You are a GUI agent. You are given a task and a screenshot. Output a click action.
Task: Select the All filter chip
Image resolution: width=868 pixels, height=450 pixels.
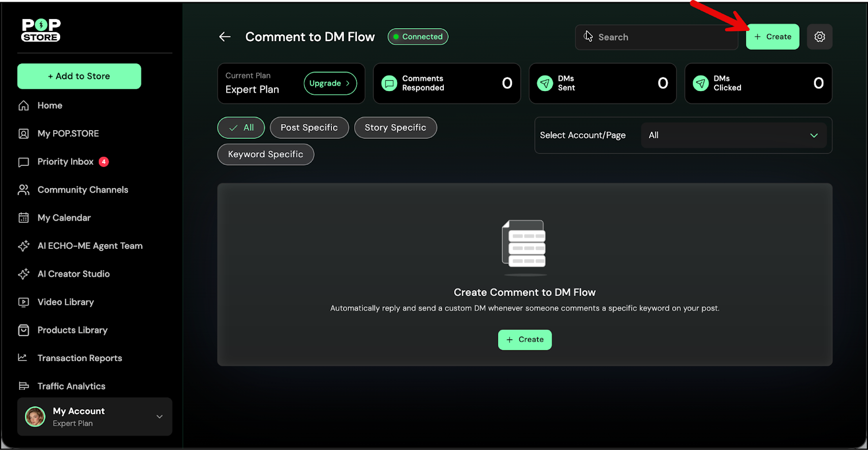[x=241, y=128]
